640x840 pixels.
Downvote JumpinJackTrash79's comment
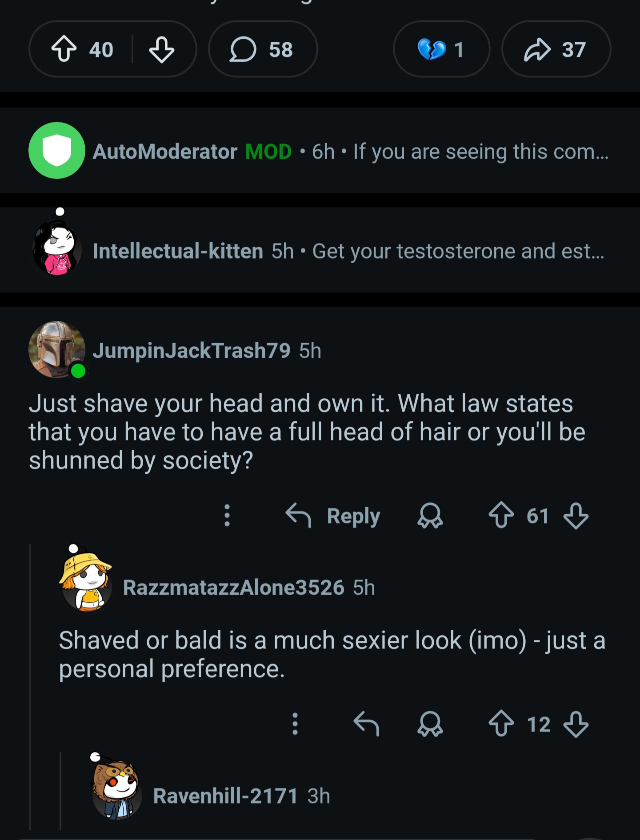pos(576,516)
